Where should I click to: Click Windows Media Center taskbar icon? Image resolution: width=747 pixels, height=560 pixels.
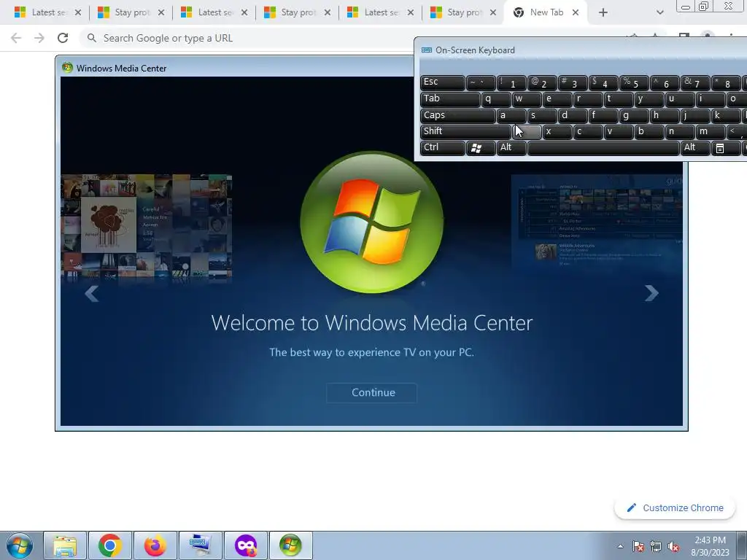290,545
